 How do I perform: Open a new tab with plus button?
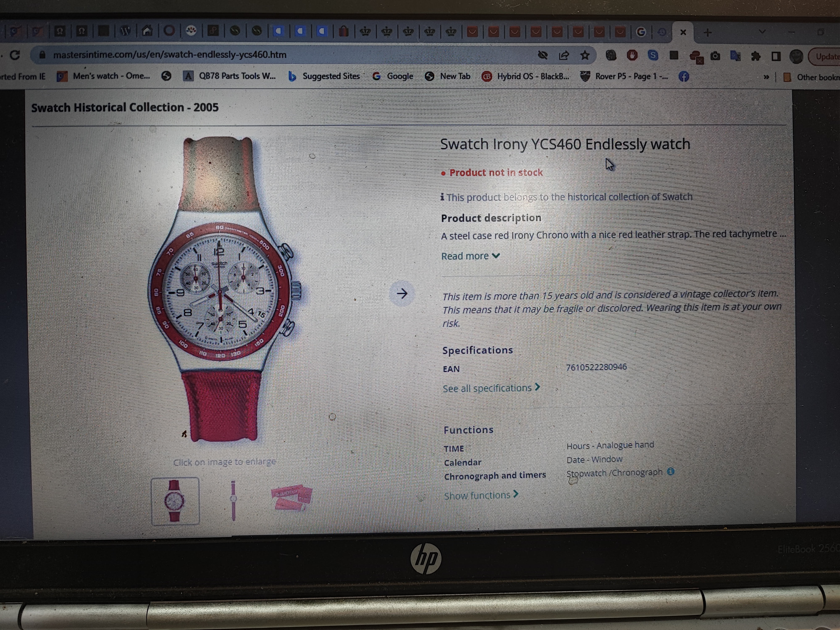(707, 33)
